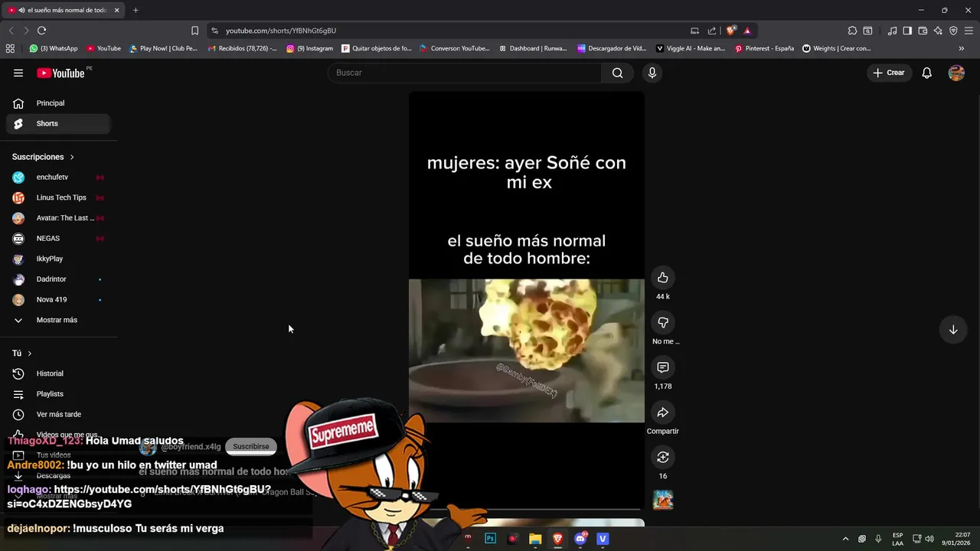Open the Short's 1,178 comments
Image resolution: width=980 pixels, height=551 pixels.
(663, 367)
